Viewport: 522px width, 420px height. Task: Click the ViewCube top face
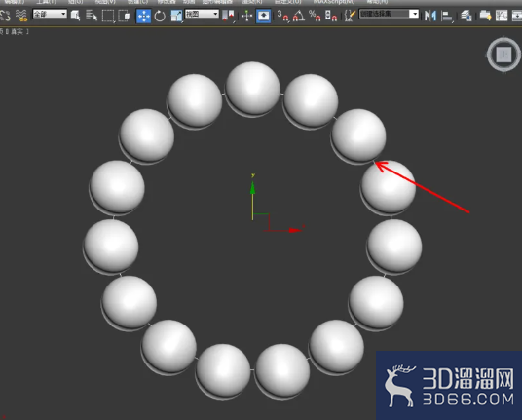click(504, 55)
